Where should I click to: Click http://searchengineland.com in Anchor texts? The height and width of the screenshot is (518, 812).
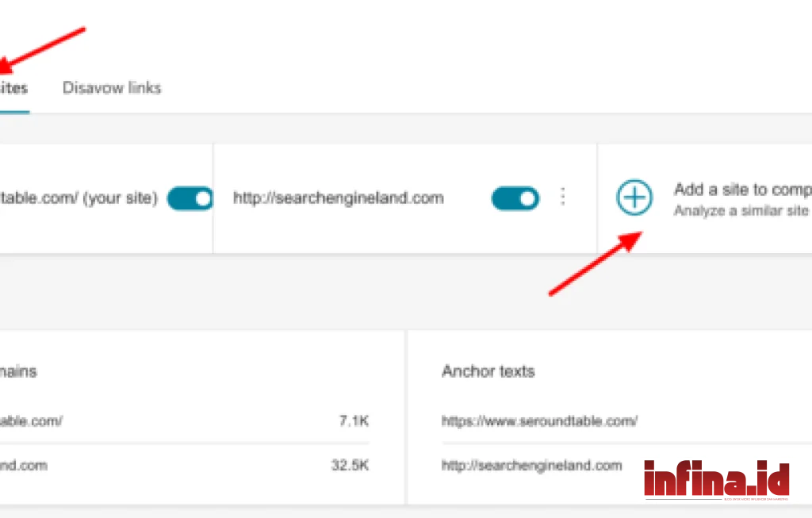(x=532, y=465)
